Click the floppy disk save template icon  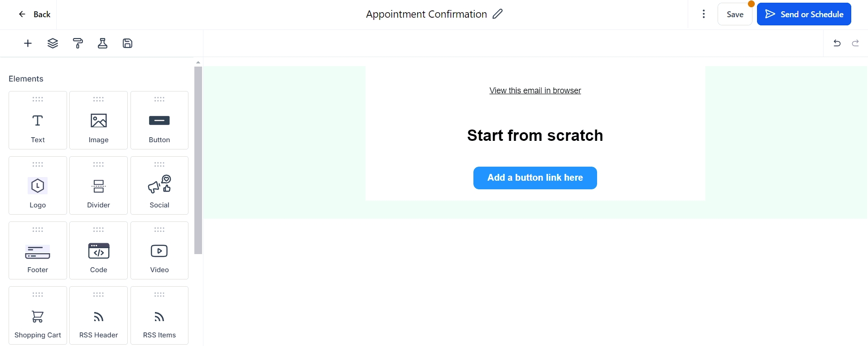[x=128, y=43]
